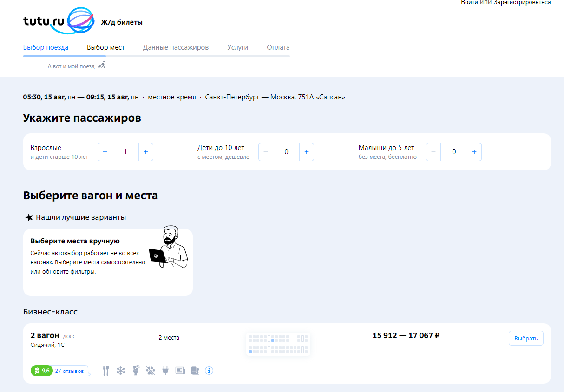Open the car info circle icon
This screenshot has height=392, width=564.
[x=209, y=371]
